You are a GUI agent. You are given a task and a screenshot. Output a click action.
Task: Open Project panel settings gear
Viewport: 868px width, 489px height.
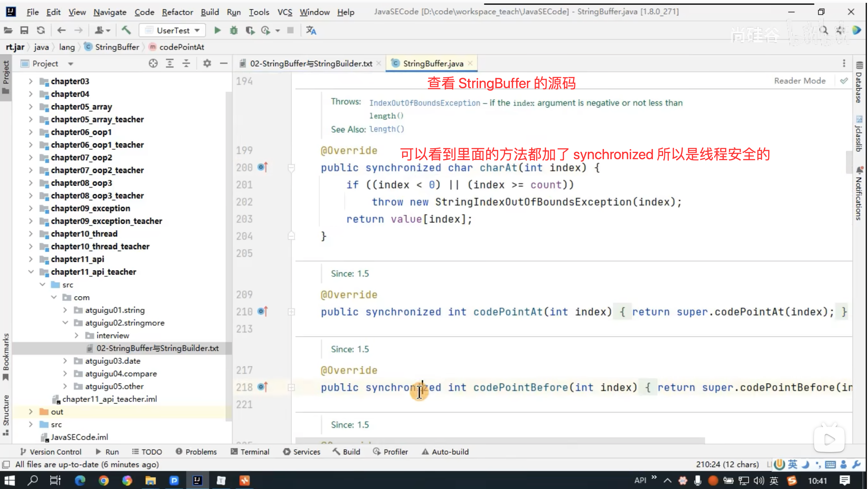[x=207, y=63]
